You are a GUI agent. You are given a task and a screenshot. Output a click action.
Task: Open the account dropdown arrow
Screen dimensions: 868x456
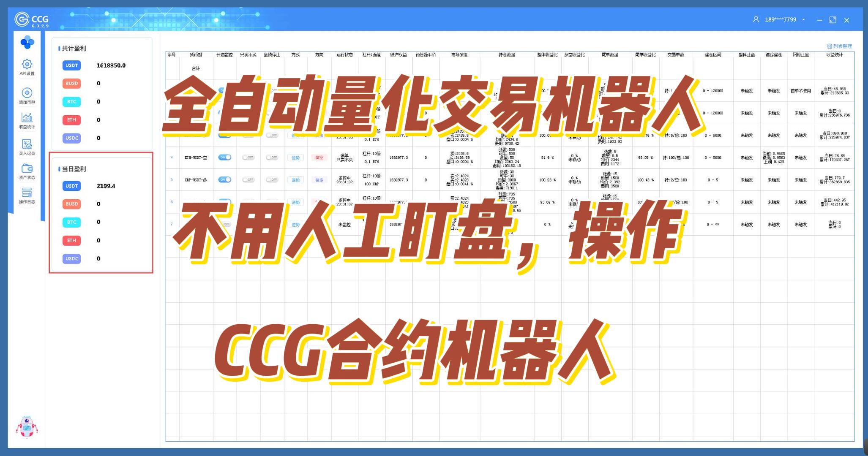click(x=803, y=19)
